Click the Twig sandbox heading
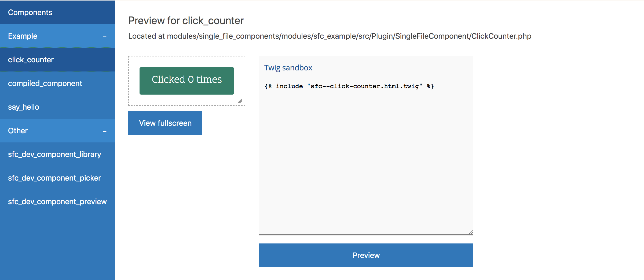 288,68
